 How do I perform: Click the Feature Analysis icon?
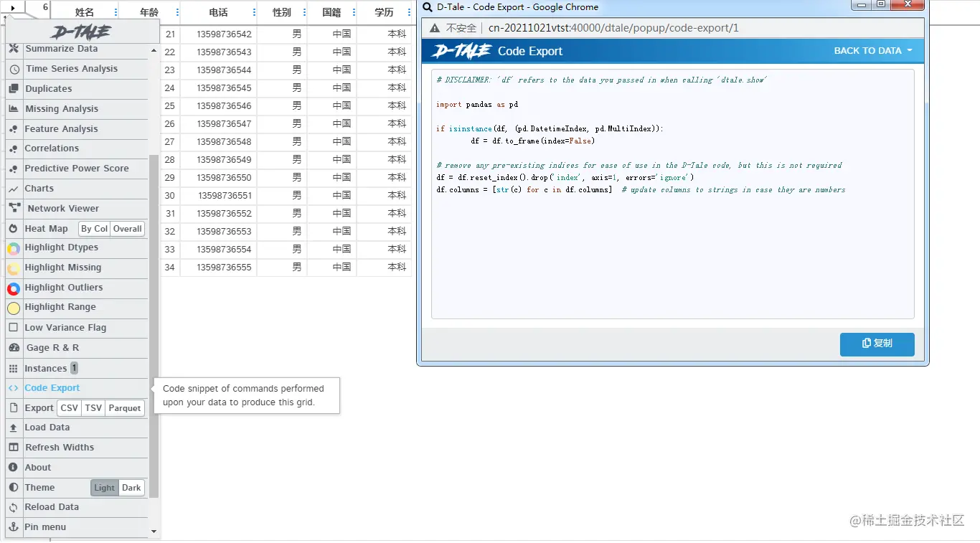coord(13,129)
